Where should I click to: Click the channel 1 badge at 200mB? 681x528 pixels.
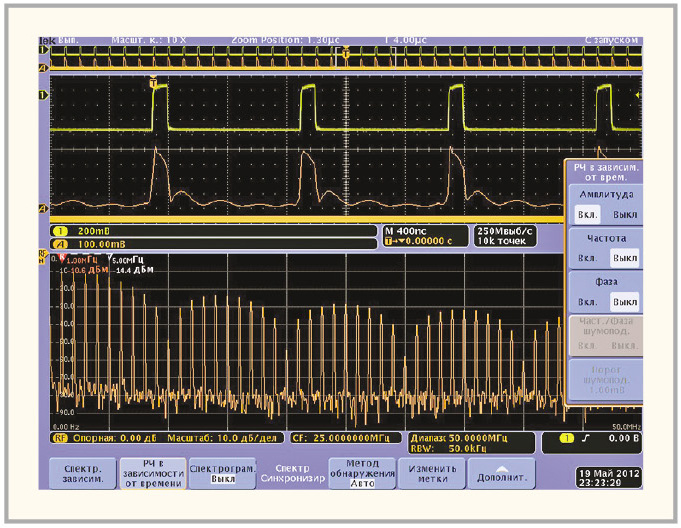(x=58, y=229)
